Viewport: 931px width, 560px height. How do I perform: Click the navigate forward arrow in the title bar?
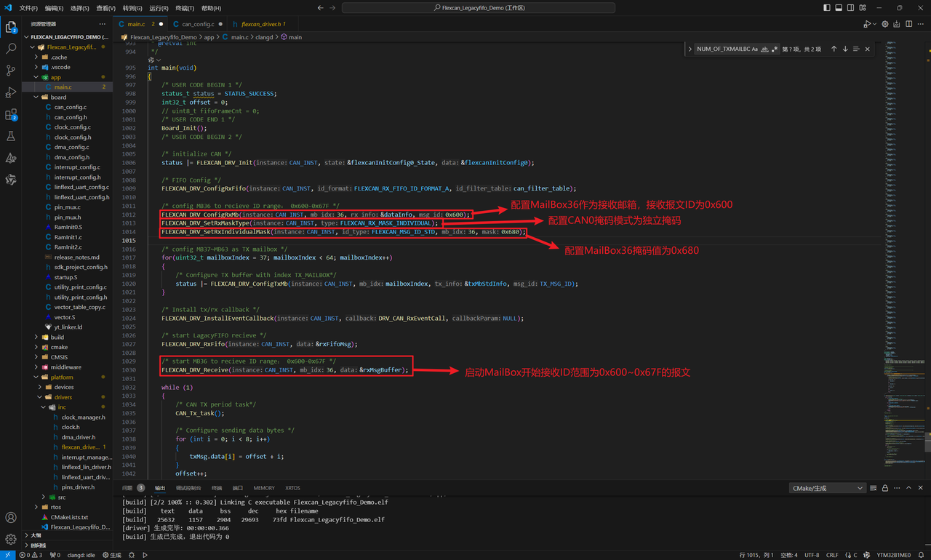pos(333,8)
